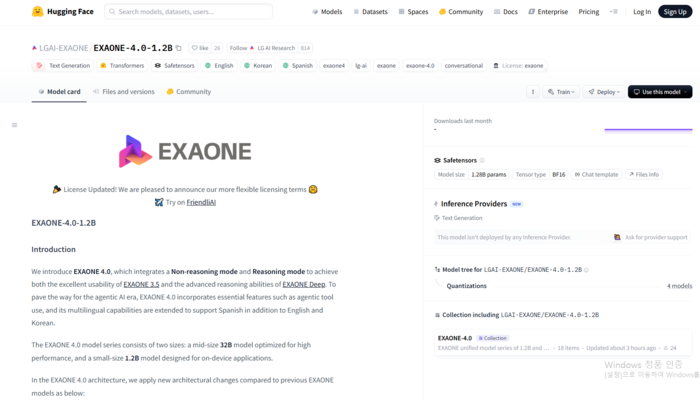This screenshot has width=700, height=400.
Task: Select the Text Generation tag
Action: click(x=63, y=66)
